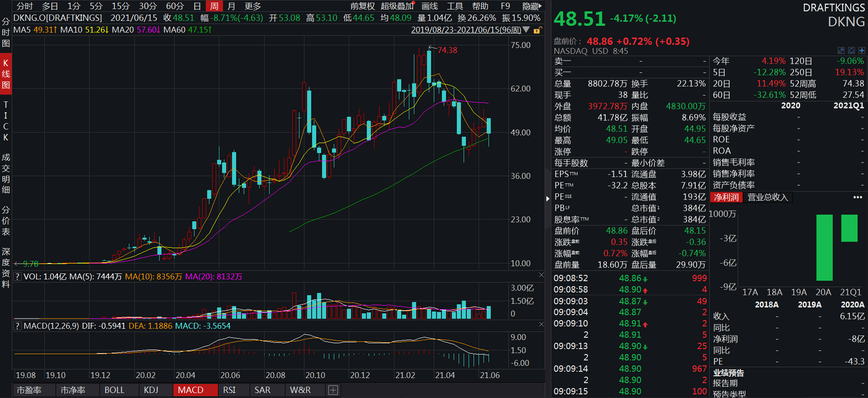
Task: Add DKNG to watchlist with plus icon
Action: [862, 51]
